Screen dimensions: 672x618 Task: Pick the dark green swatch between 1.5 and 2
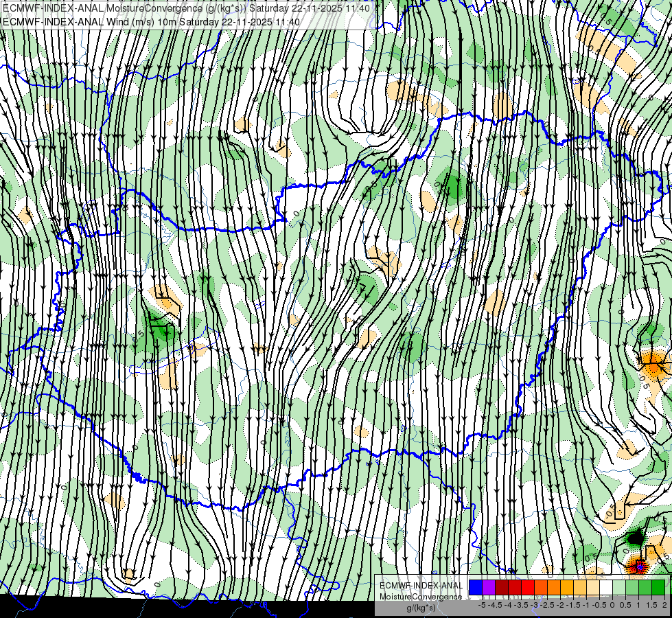658,587
